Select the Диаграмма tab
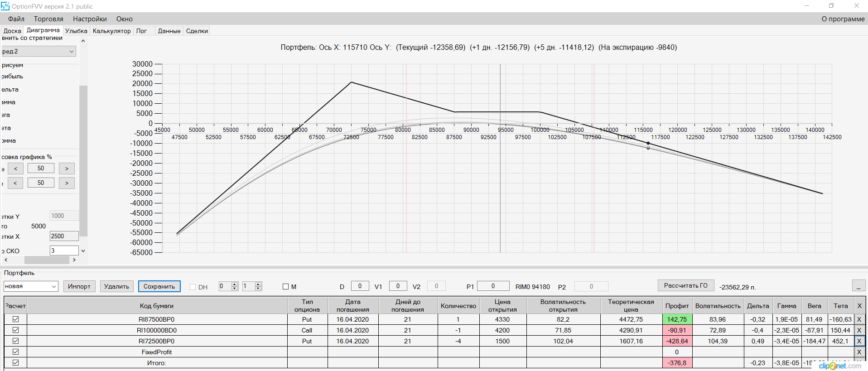Screen dimensions: 868x371 point(43,30)
